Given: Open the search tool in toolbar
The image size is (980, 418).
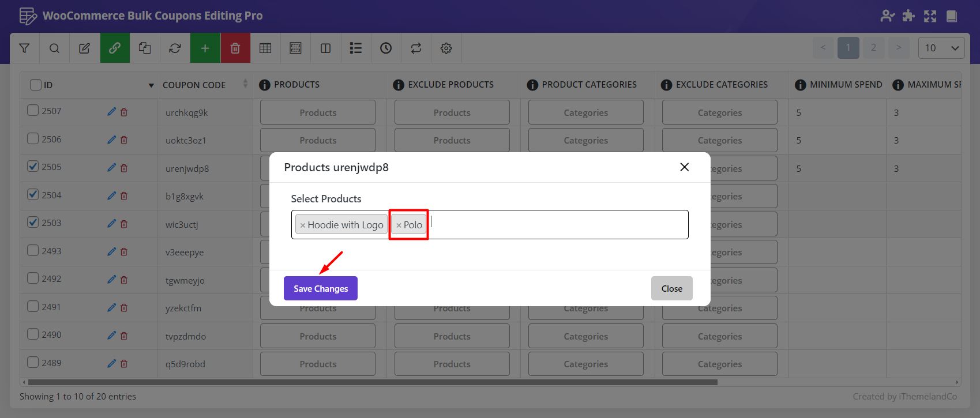Looking at the screenshot, I should click(x=54, y=48).
